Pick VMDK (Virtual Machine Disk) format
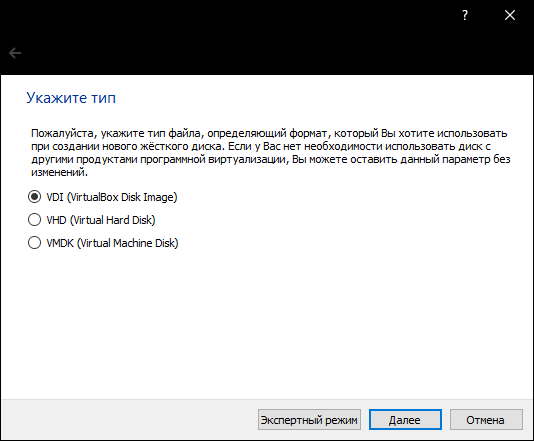 click(x=103, y=243)
